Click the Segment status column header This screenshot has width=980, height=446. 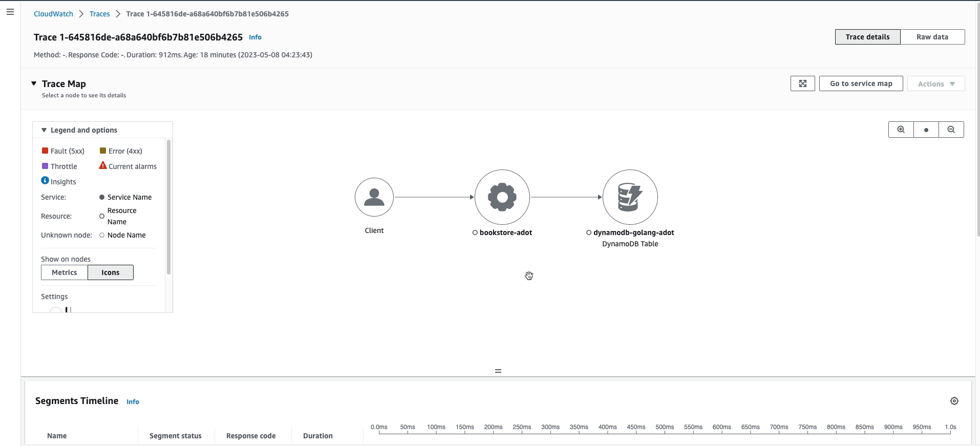(x=176, y=436)
